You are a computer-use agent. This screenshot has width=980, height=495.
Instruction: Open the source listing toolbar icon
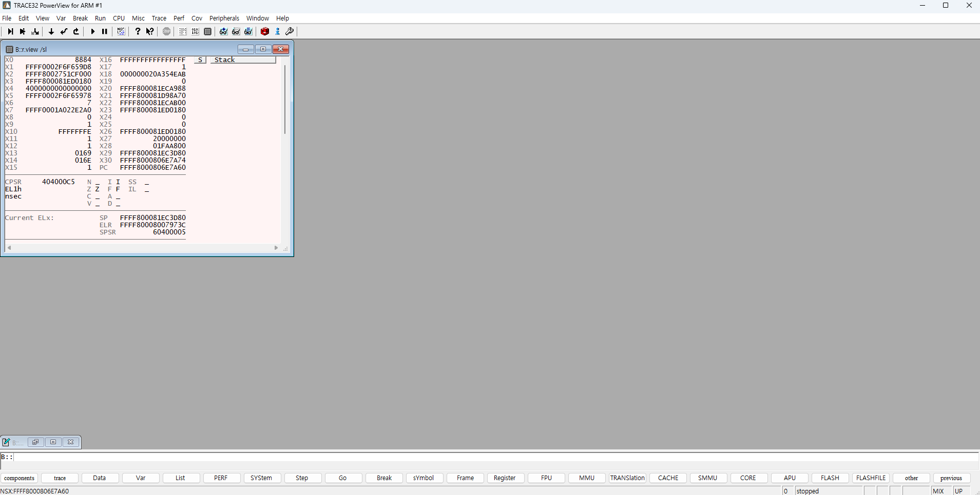(x=183, y=31)
